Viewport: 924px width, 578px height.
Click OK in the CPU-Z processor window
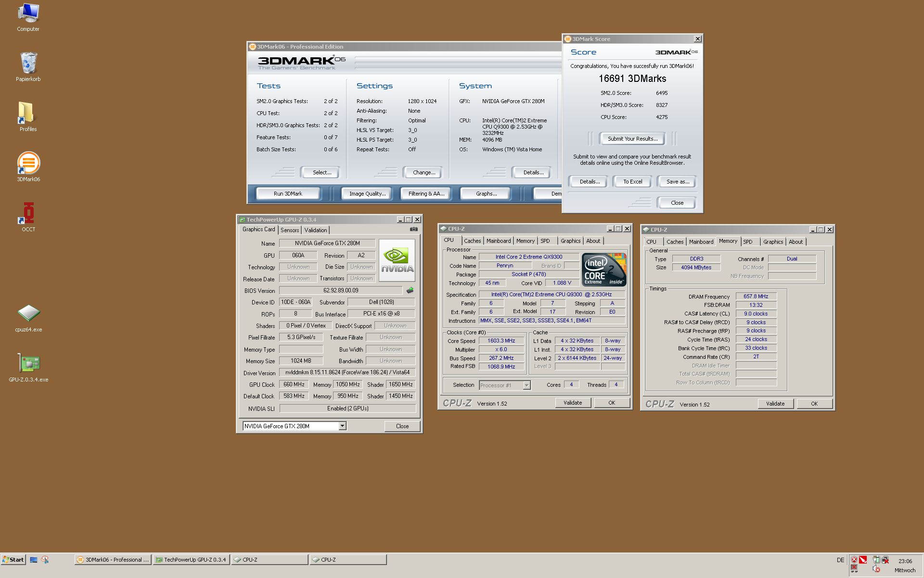(x=611, y=403)
